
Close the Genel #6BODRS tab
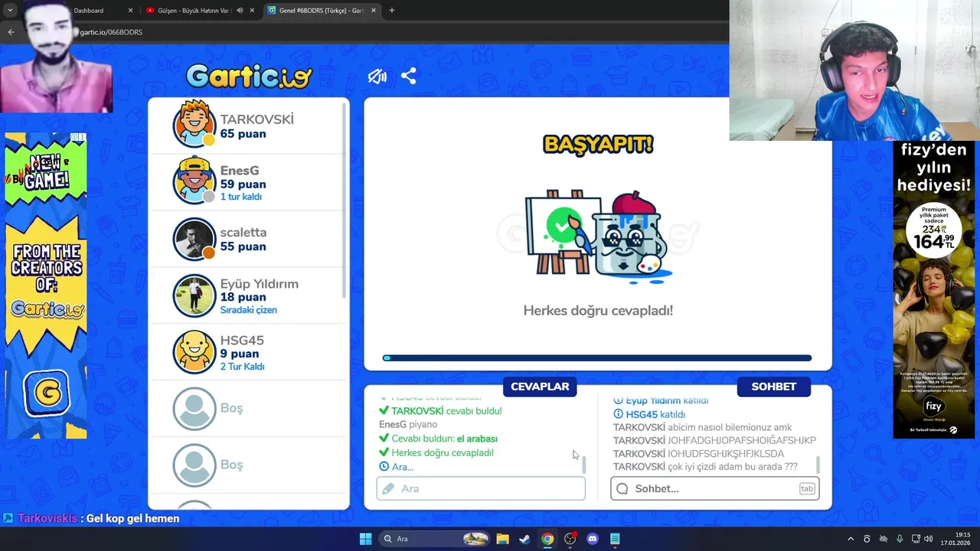point(373,11)
